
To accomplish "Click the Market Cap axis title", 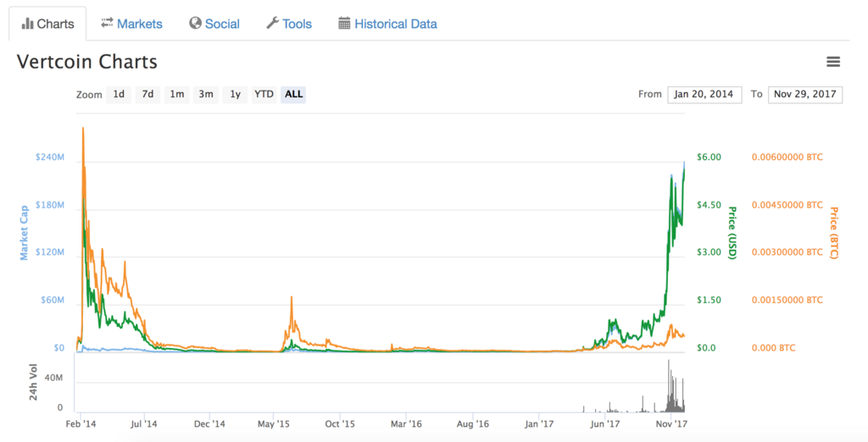I will tap(24, 233).
